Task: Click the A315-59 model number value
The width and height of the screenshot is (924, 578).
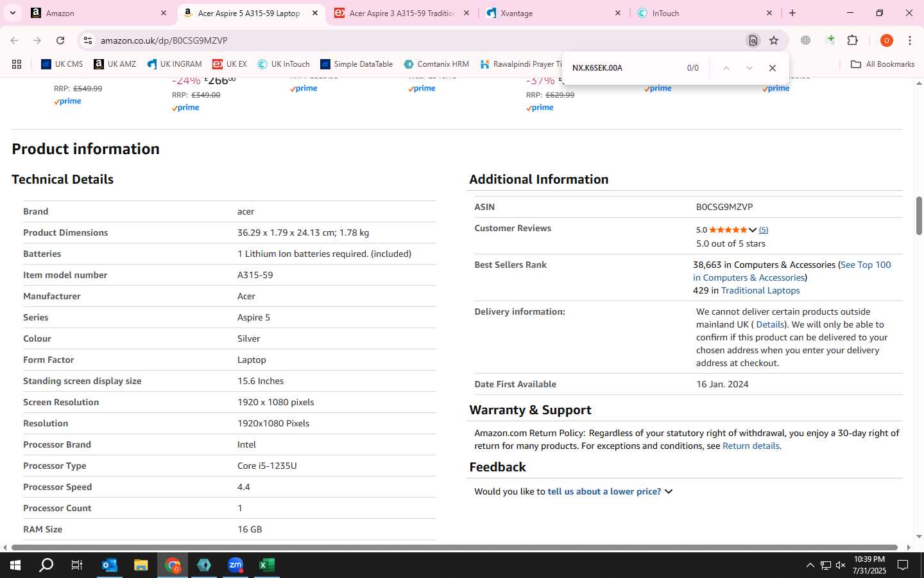Action: pos(255,275)
